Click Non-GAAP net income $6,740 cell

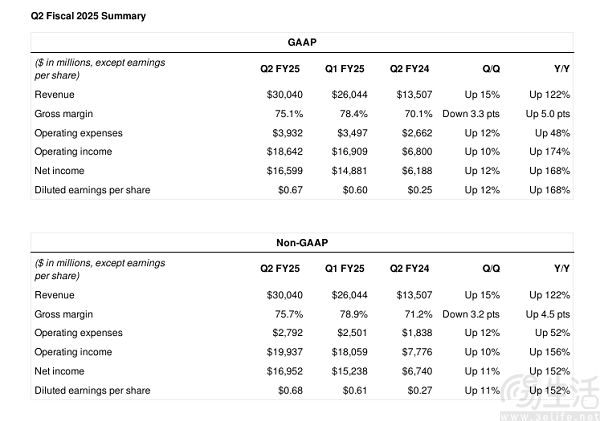coord(417,371)
